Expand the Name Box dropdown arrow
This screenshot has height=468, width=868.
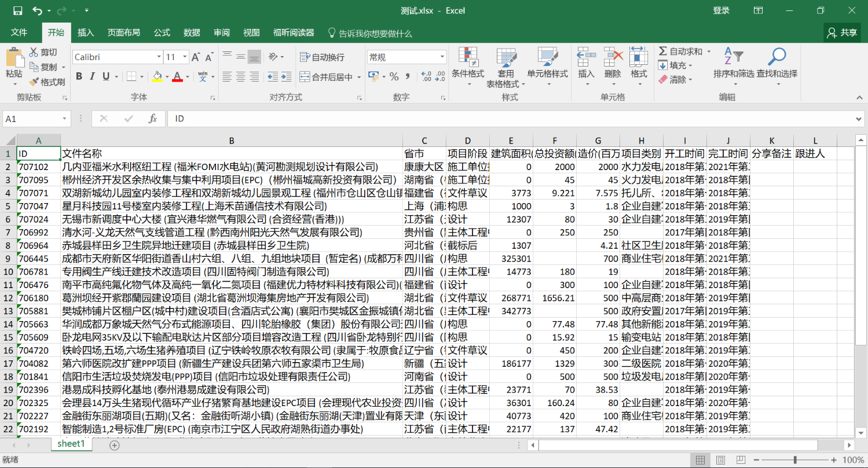coord(65,119)
